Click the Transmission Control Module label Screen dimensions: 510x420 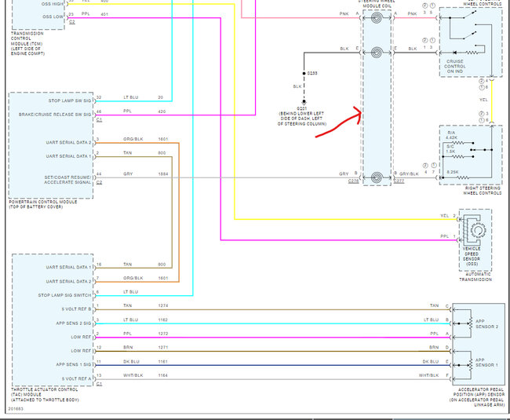(x=27, y=43)
